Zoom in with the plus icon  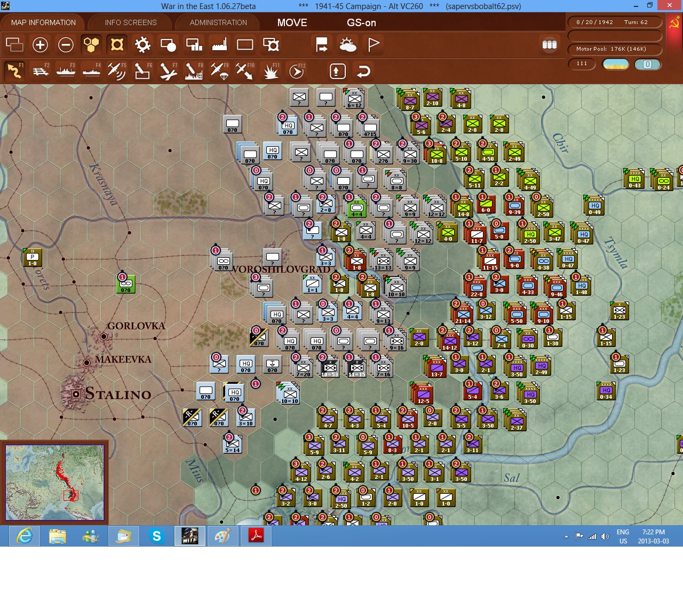coord(40,44)
